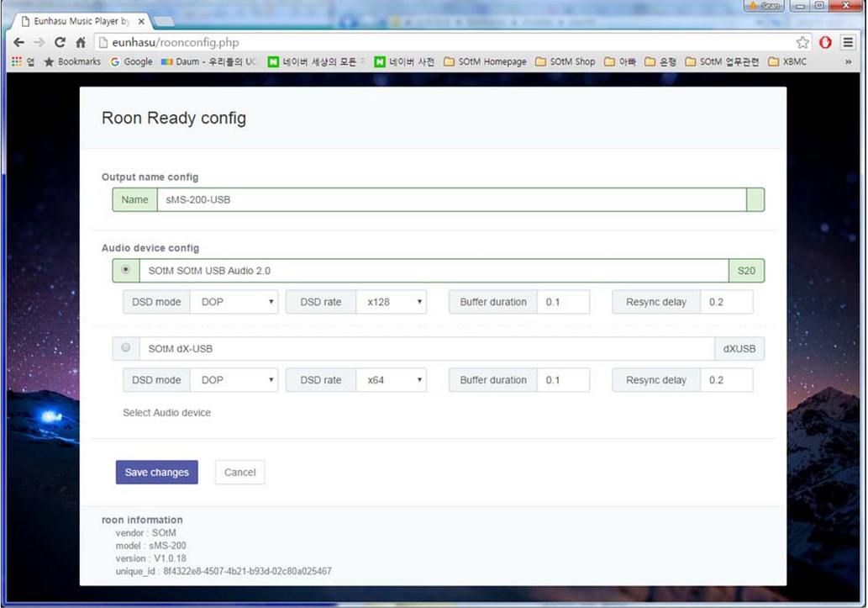Viewport: 868px width, 608px height.
Task: Click the apps grid icon on bookmarks bar
Action: coord(17,61)
